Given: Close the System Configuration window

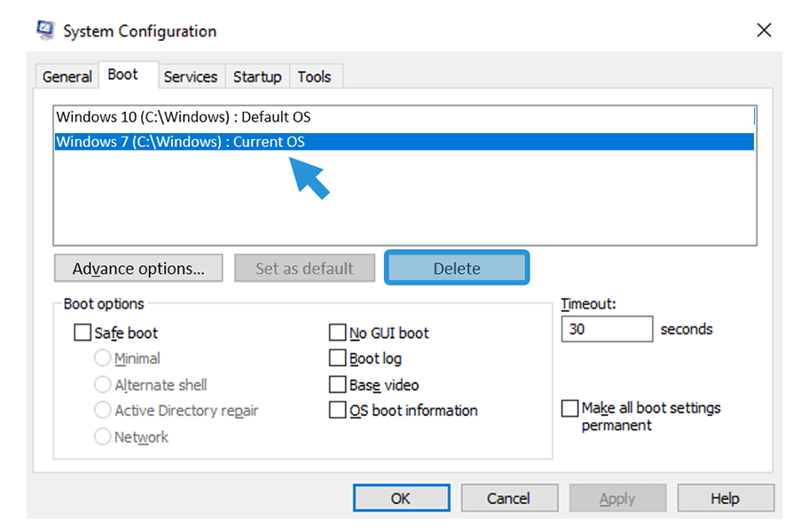Looking at the screenshot, I should click(x=764, y=30).
